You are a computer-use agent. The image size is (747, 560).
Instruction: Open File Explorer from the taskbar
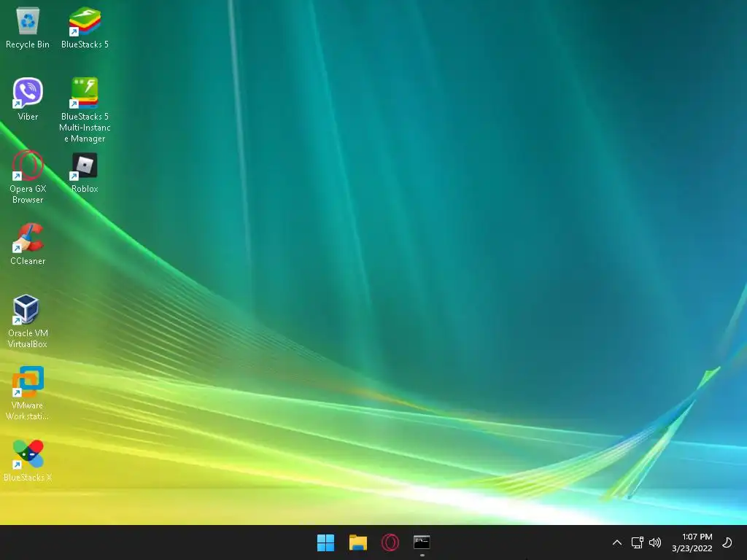(357, 542)
